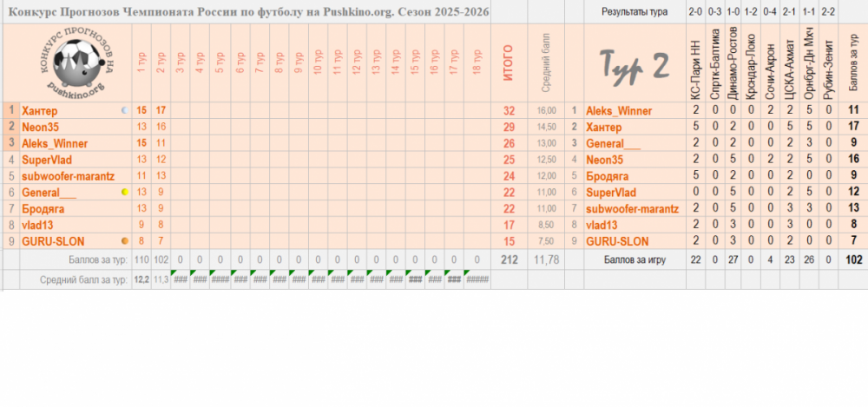
Task: Select the 2 тур column header
Action: pos(161,64)
